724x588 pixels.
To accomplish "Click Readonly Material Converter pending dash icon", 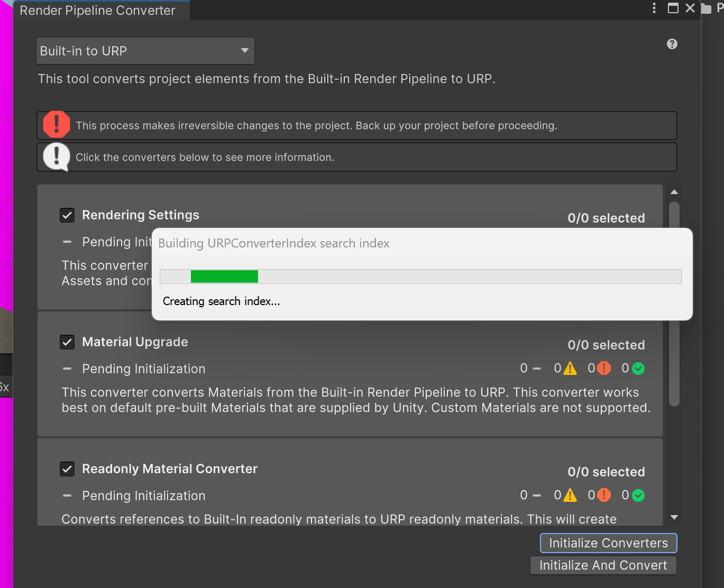I will click(67, 495).
